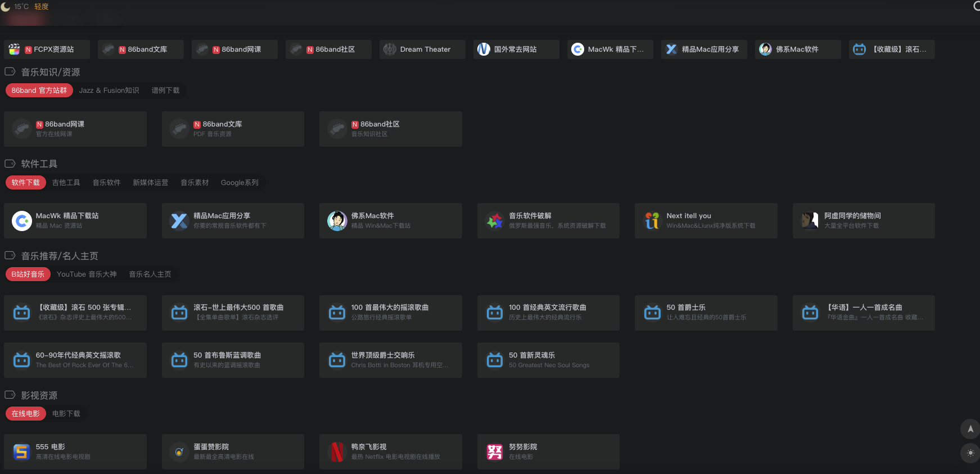Screen dimensions: 980x474
Task: Click bilibili icon on 世界顶级爵士交响乐 card
Action: (x=337, y=360)
